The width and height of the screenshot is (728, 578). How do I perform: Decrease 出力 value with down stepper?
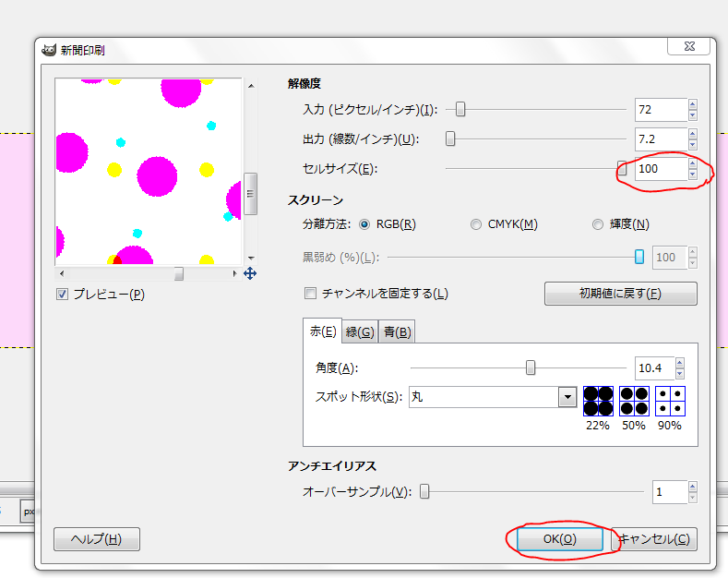(693, 144)
